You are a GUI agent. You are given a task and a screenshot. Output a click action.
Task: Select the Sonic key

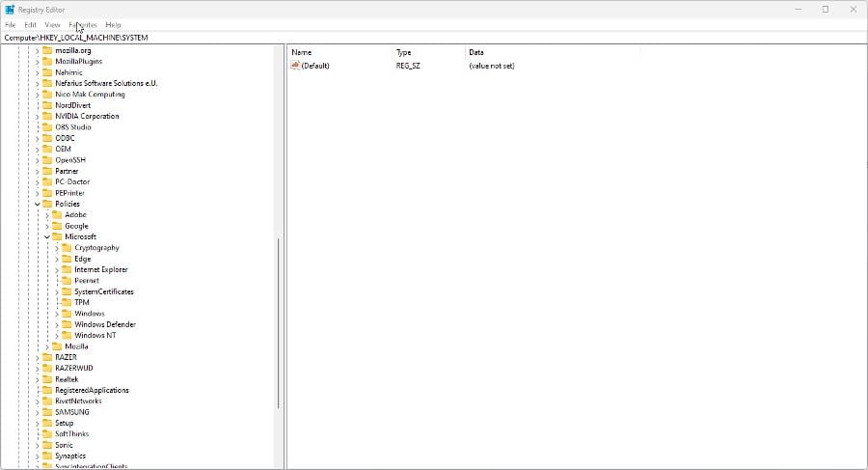[64, 445]
